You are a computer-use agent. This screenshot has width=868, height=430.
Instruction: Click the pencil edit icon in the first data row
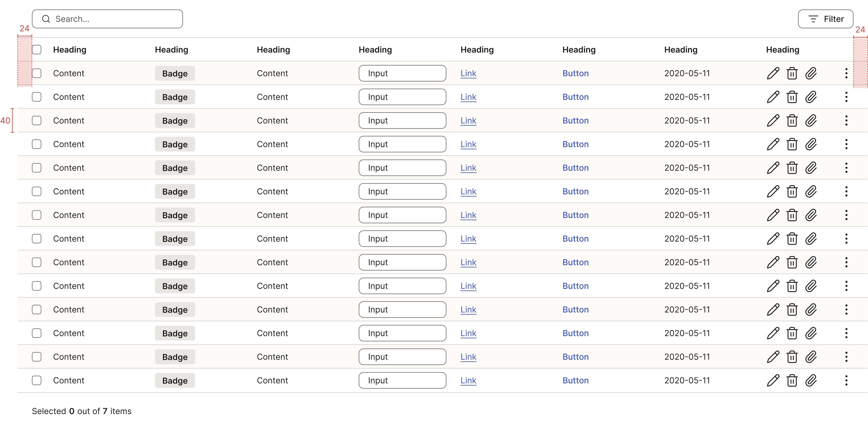(x=773, y=73)
